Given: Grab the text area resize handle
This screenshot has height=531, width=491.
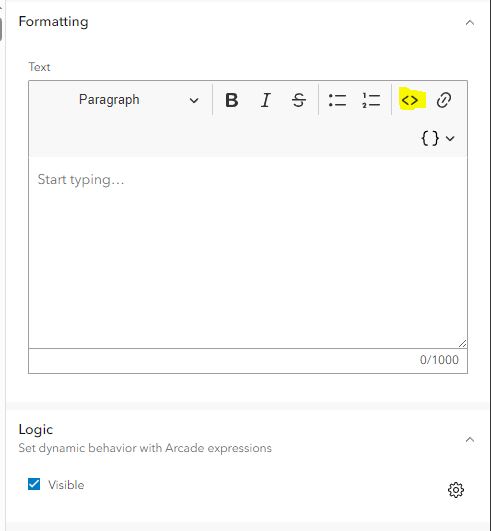Looking at the screenshot, I should click(463, 343).
